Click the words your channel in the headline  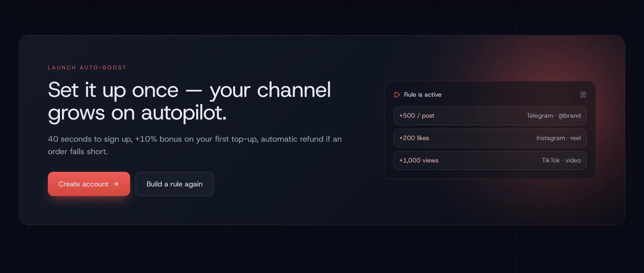click(270, 90)
